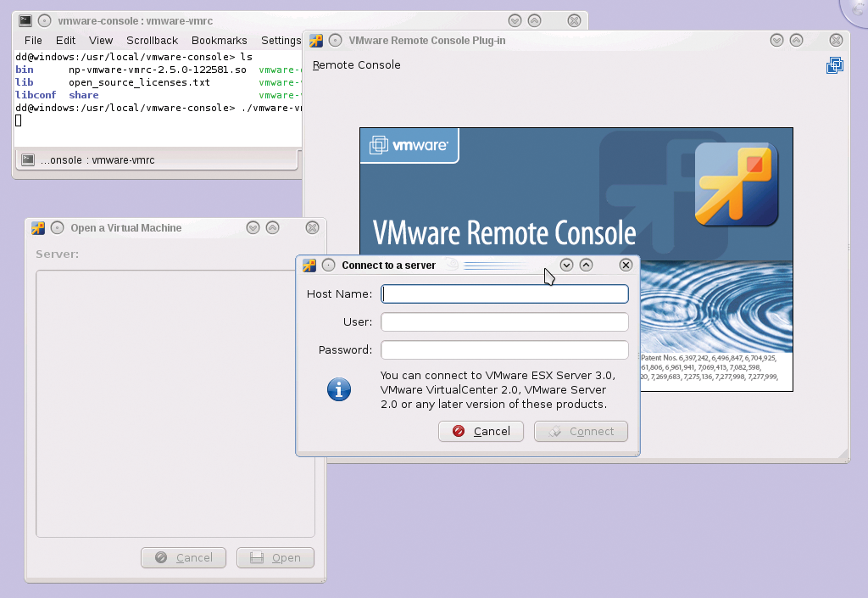Click the Server list box in Open a Virtual Machine

[x=175, y=403]
